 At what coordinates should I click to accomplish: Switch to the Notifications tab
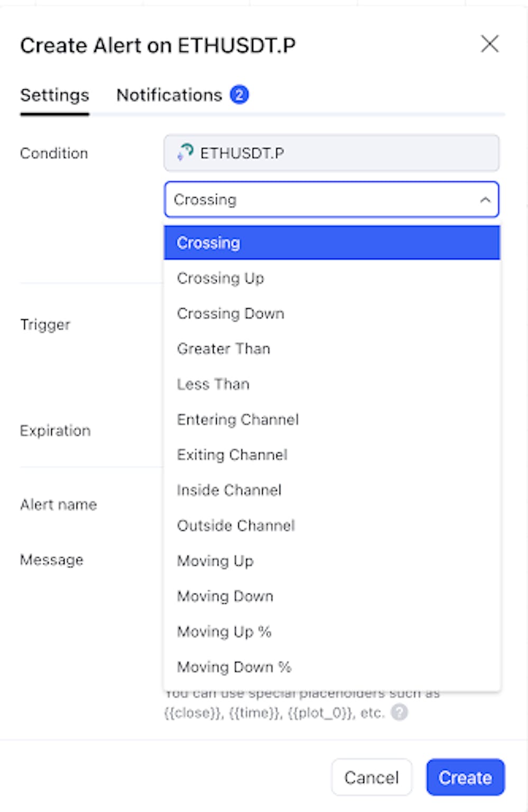pos(169,95)
